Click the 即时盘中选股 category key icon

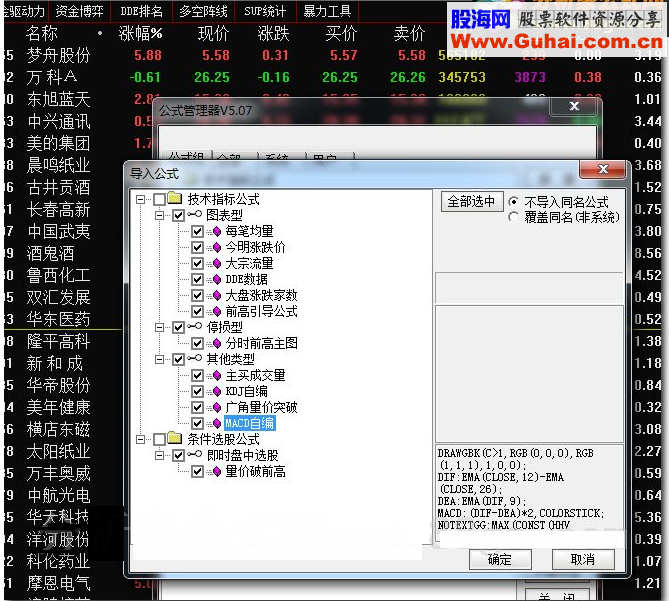tap(195, 455)
